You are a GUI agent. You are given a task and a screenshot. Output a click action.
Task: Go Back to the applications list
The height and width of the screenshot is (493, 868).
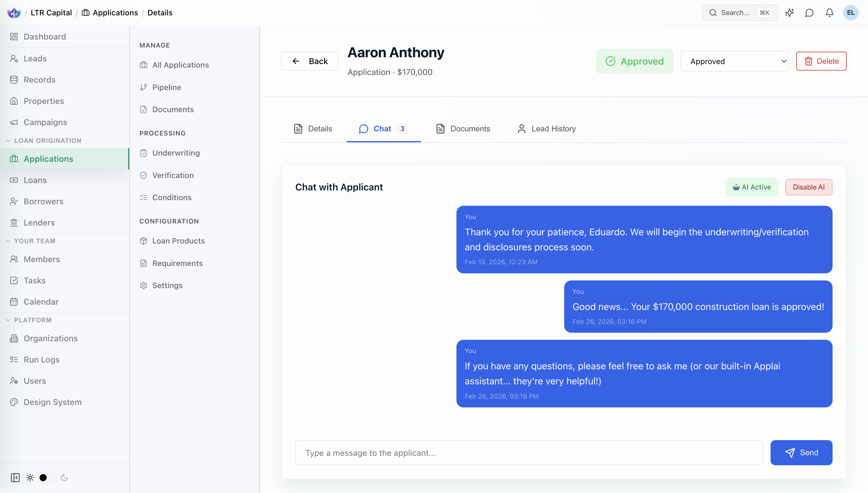[x=309, y=61]
